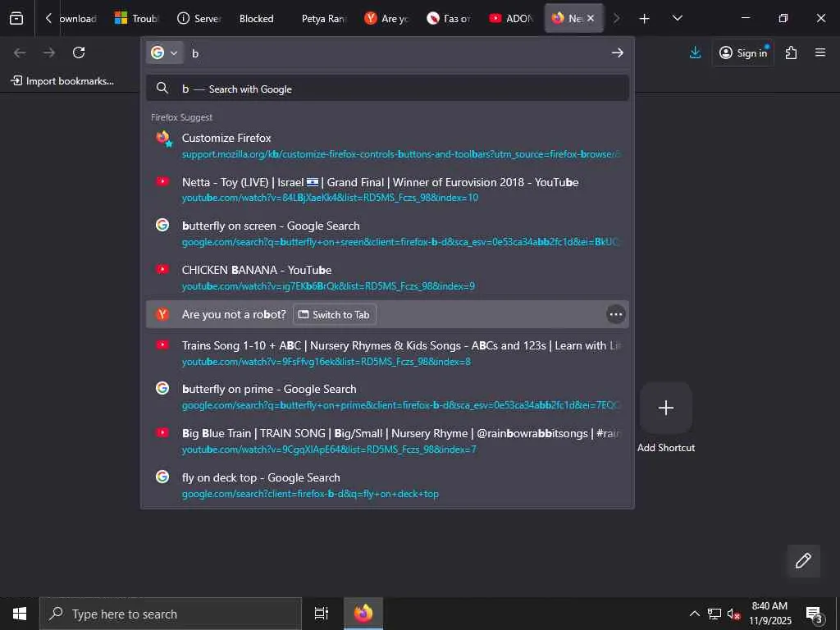
Task: Open the three-dot menu on robot suggestion
Action: (615, 314)
